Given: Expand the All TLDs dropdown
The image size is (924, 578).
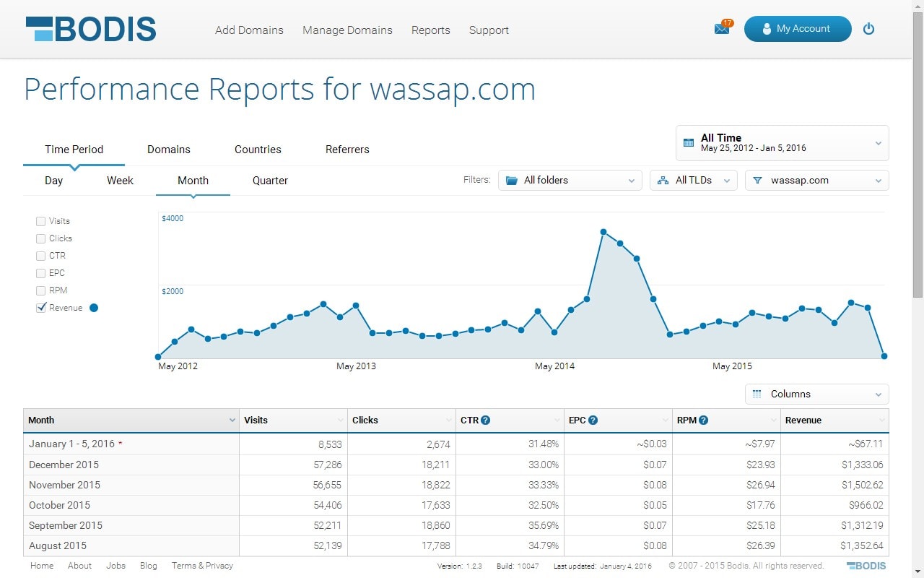Looking at the screenshot, I should point(693,180).
